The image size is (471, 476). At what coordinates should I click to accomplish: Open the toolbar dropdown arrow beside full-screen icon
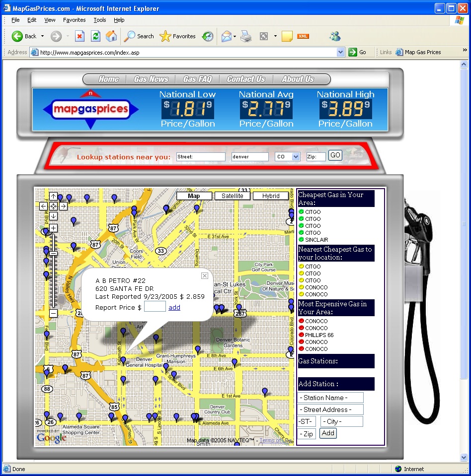tap(275, 36)
